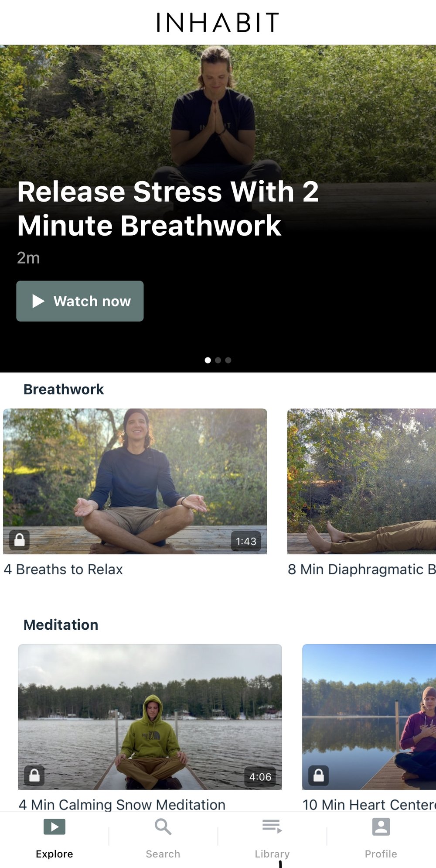Tap lock icon on 4 Breaths to Relax
The width and height of the screenshot is (436, 868).
pyautogui.click(x=20, y=540)
